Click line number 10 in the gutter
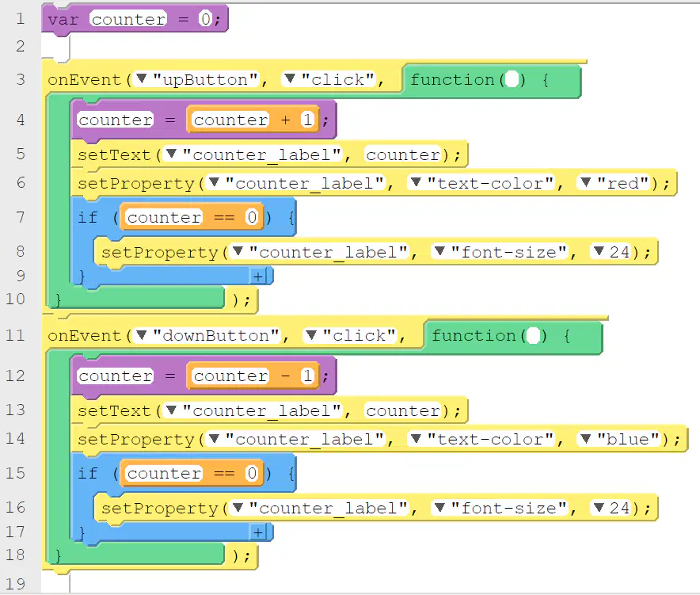This screenshot has width=700, height=595. pyautogui.click(x=15, y=299)
